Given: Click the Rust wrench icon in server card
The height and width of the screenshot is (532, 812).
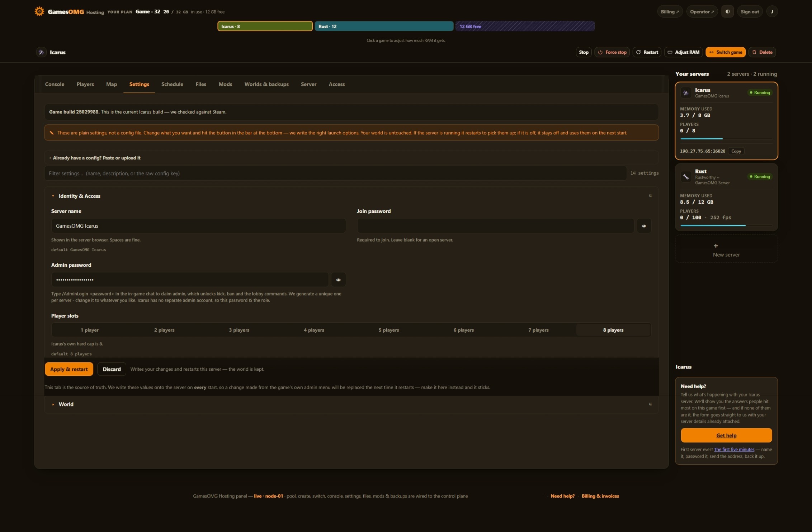Looking at the screenshot, I should (x=686, y=177).
